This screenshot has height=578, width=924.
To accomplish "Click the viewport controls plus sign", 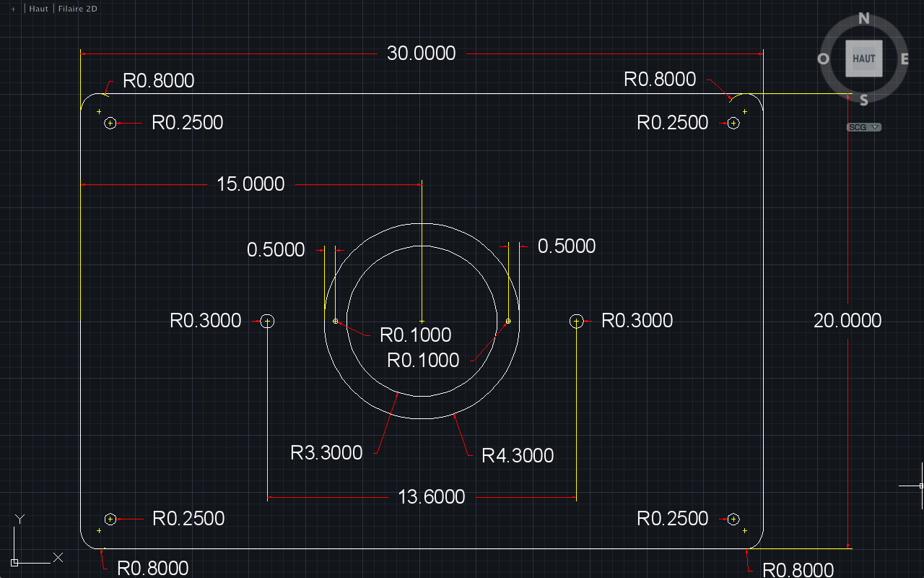I will point(13,9).
